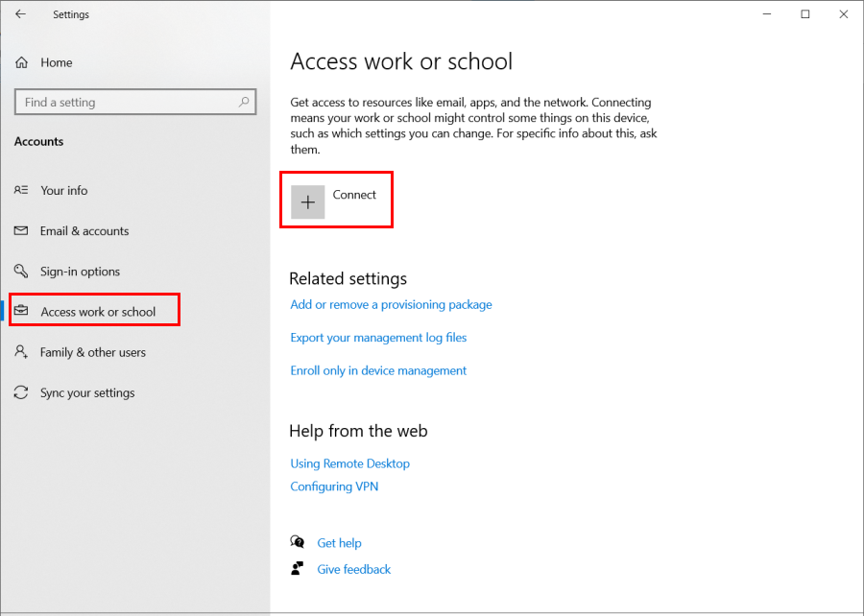
Task: Click the Sign-in options key icon
Action: (21, 271)
